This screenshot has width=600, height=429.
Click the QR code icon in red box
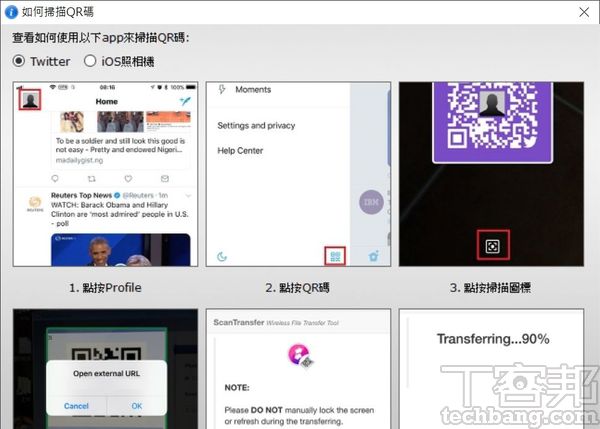point(335,255)
